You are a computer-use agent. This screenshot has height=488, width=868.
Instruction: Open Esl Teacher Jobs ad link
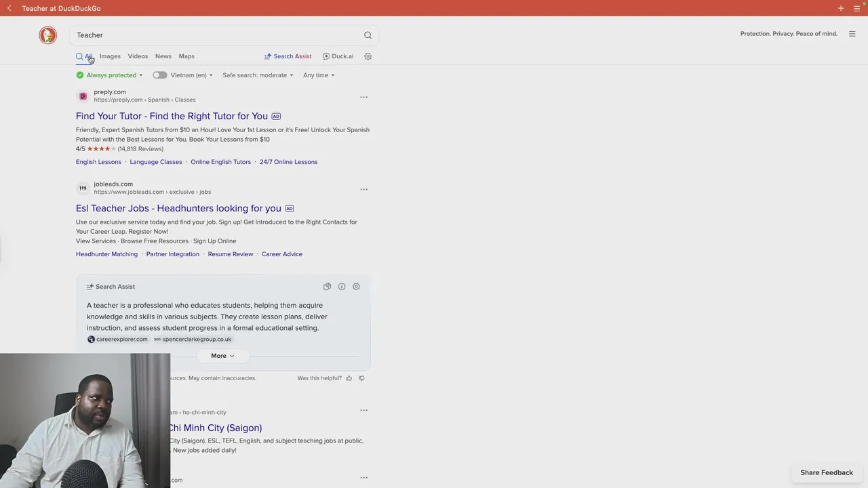pyautogui.click(x=178, y=208)
